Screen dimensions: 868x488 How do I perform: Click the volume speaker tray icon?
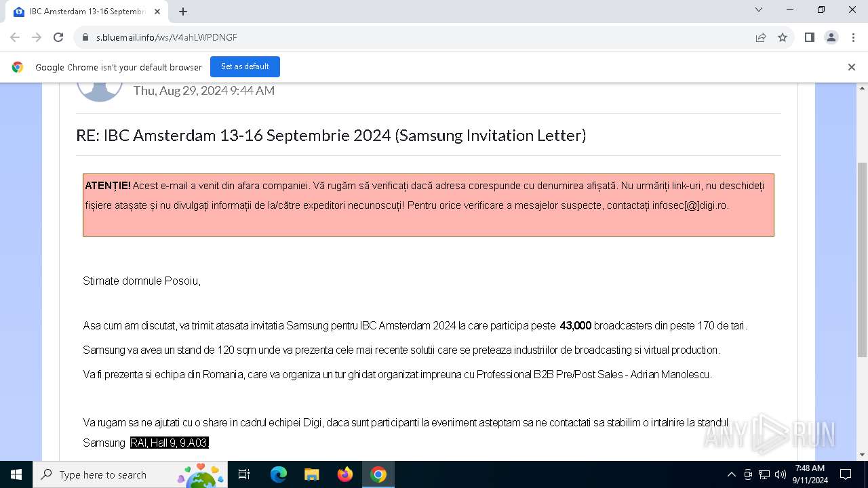click(x=781, y=474)
